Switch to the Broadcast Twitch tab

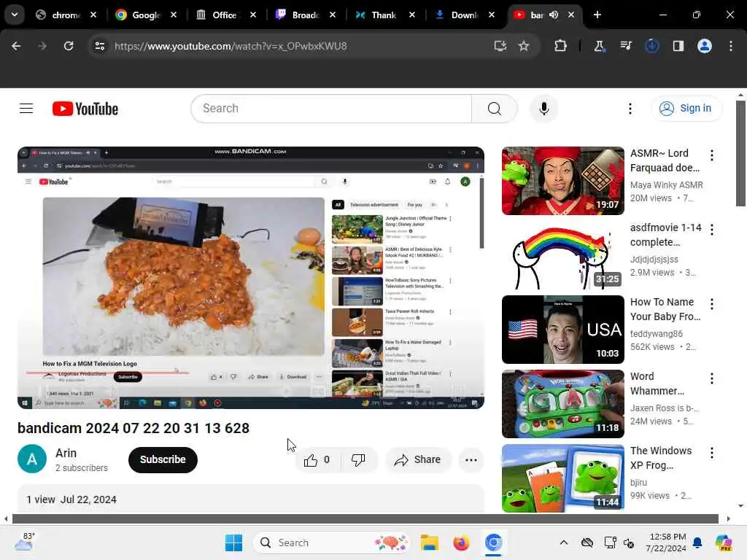pos(305,15)
